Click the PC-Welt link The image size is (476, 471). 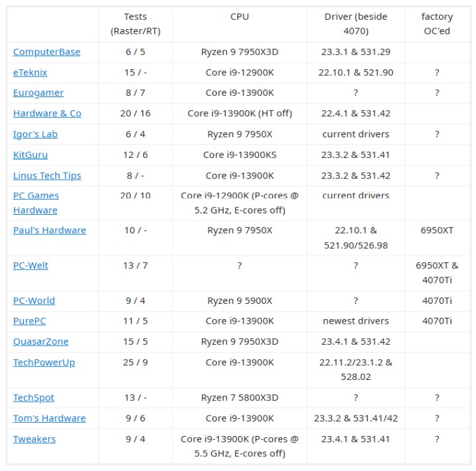pyautogui.click(x=30, y=266)
